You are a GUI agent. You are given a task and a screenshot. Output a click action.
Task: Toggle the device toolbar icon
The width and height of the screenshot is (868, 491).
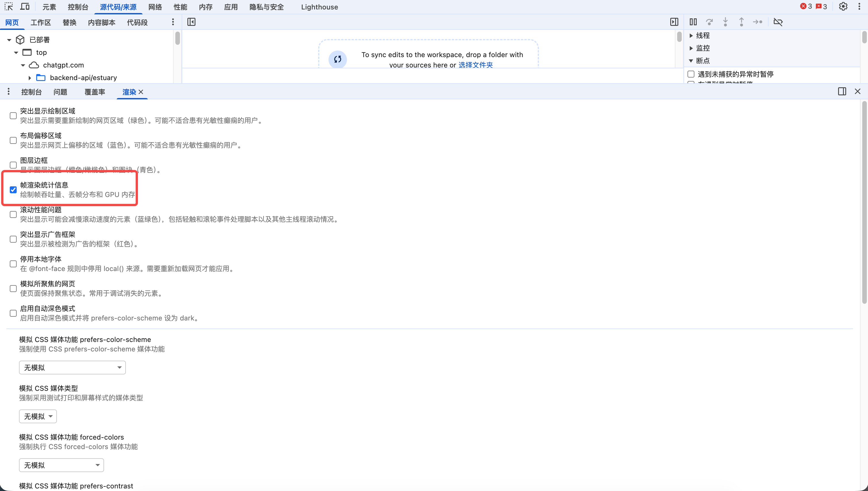25,6
